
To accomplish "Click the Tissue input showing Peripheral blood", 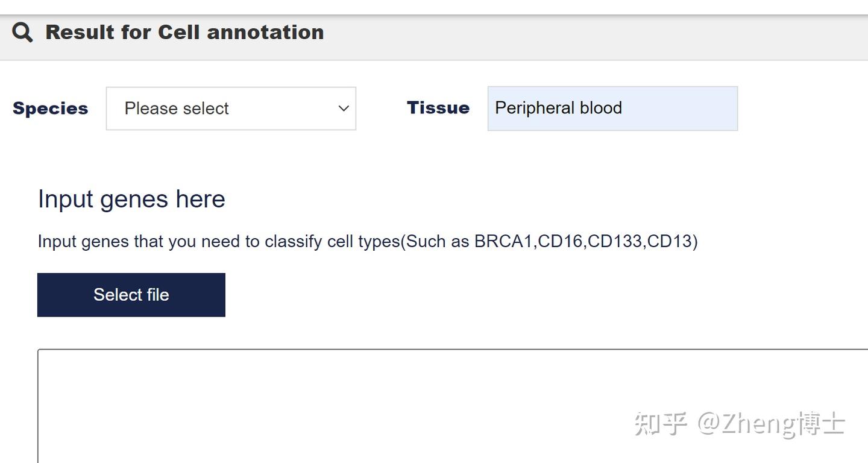I will pos(612,109).
